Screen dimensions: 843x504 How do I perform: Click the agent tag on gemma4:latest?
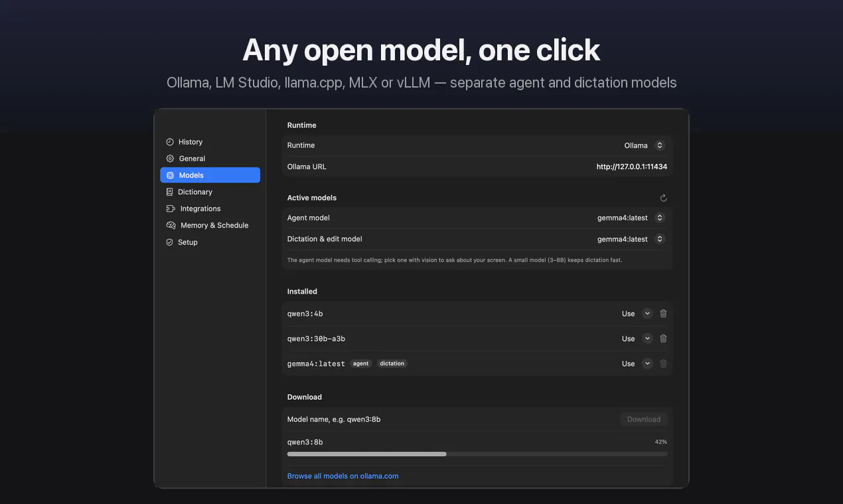pyautogui.click(x=361, y=363)
